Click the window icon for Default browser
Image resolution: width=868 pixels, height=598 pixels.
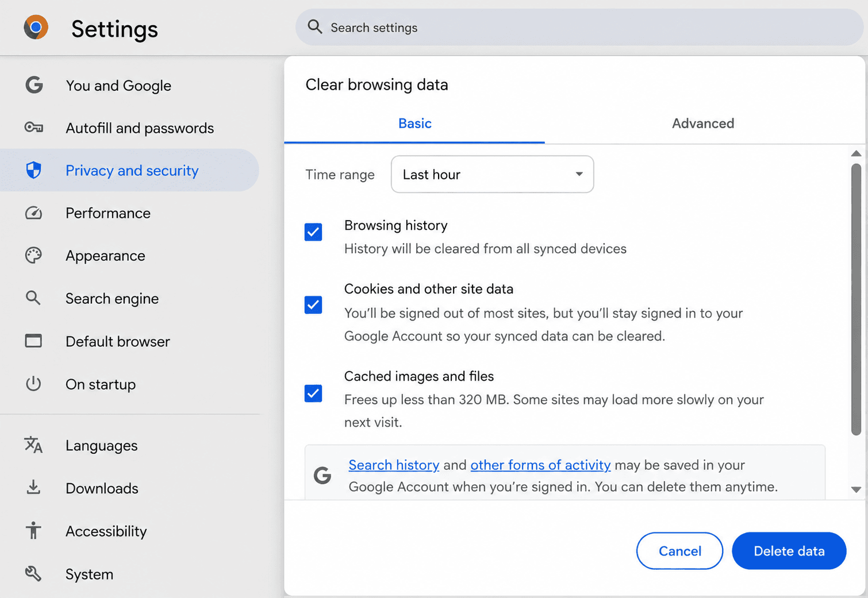pos(33,341)
